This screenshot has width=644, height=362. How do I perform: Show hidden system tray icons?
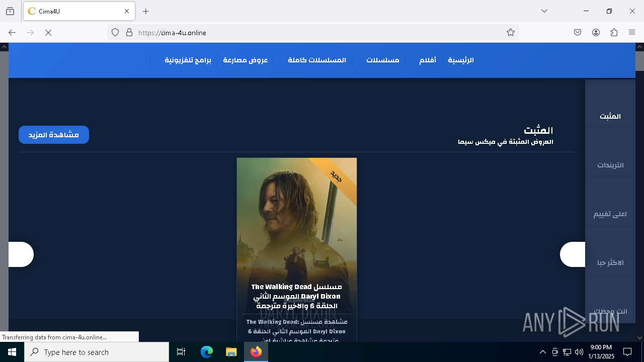click(542, 352)
